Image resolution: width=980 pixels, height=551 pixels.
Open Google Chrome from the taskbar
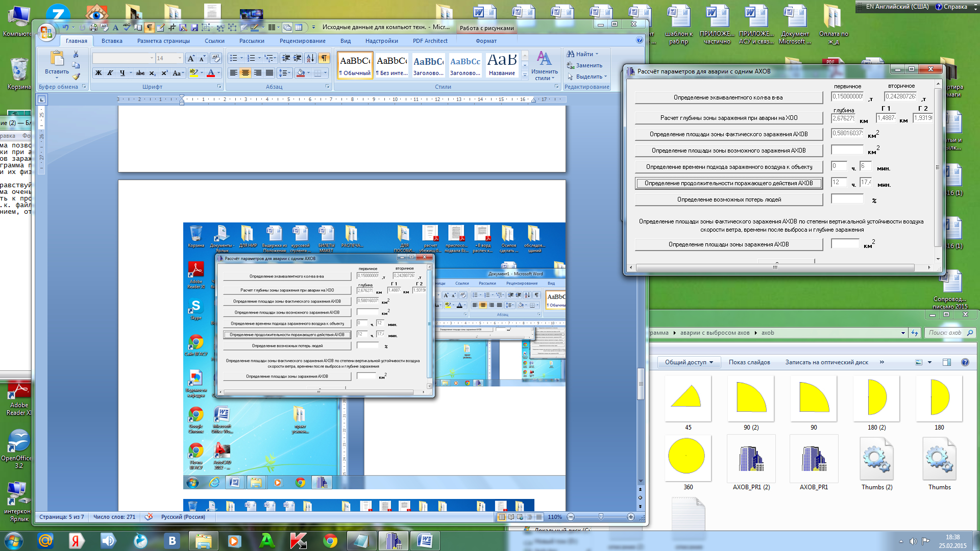[x=330, y=541]
